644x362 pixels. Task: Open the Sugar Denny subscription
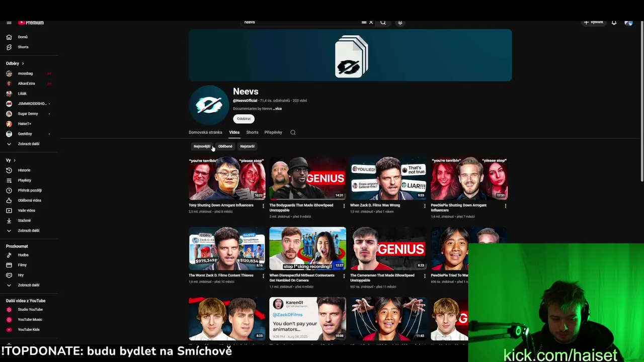click(29, 114)
